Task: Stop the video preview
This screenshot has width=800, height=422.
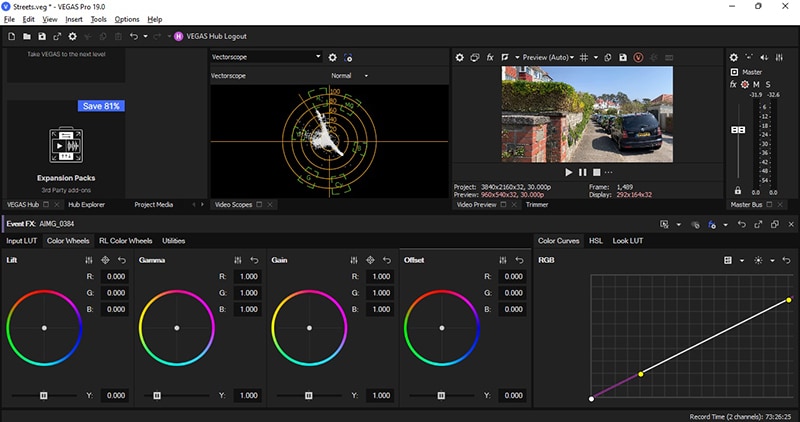Action: click(x=596, y=172)
